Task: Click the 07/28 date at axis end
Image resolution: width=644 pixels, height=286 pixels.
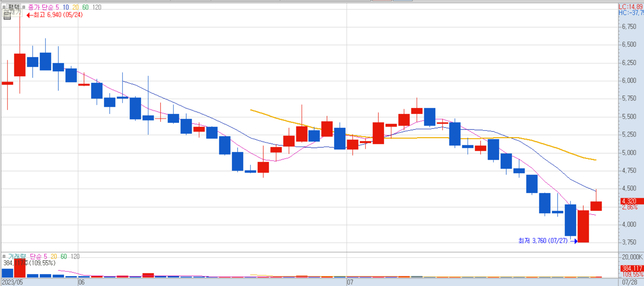Action: click(629, 282)
